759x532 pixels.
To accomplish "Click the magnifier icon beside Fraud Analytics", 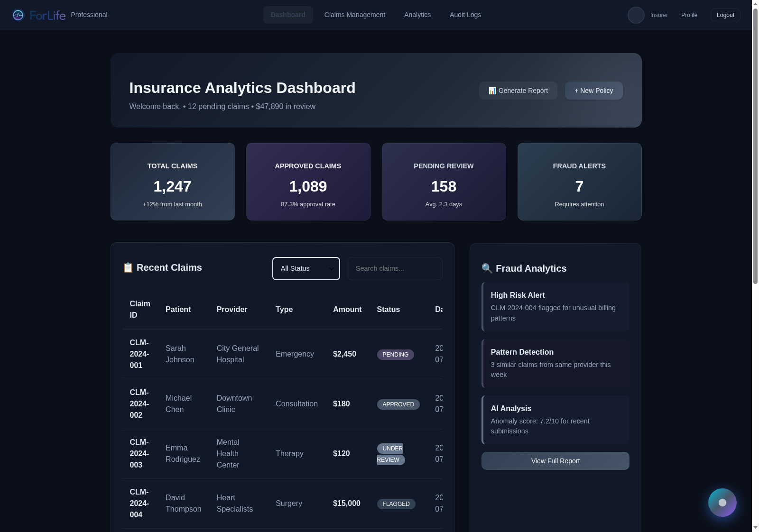I will pyautogui.click(x=487, y=268).
